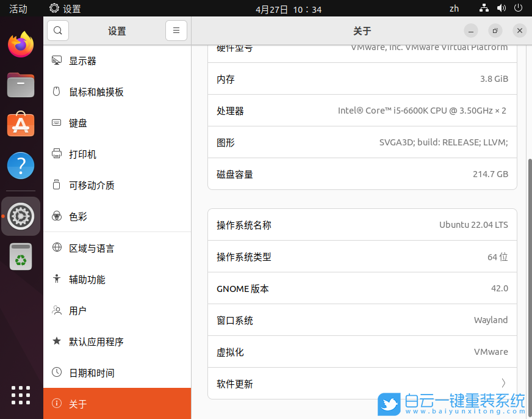Open the search icon in Settings

point(57,30)
